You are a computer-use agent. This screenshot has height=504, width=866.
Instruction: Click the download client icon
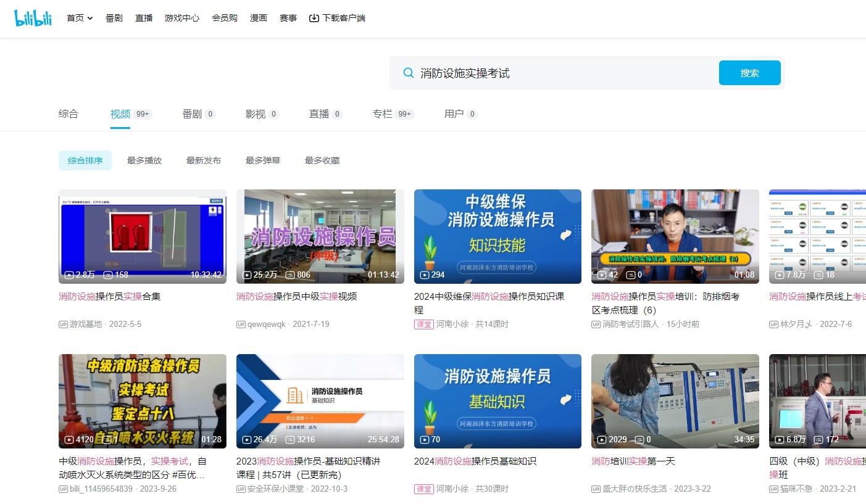[x=314, y=19]
